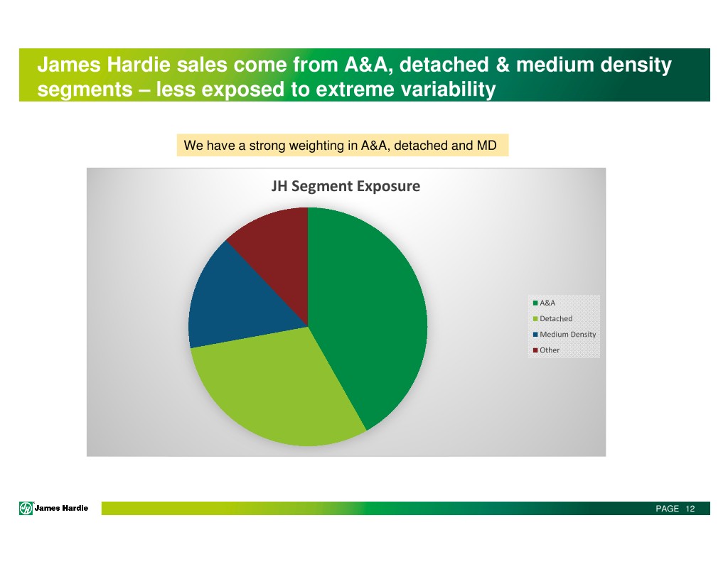Select the dark green A&A pie slice
This screenshot has height=562, width=728.
(x=370, y=306)
